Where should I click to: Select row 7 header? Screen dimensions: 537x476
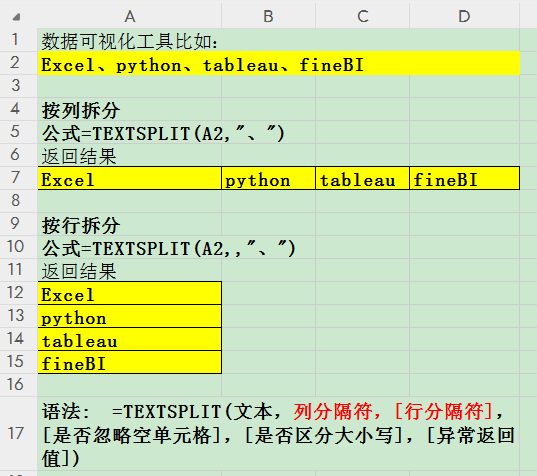(x=18, y=178)
